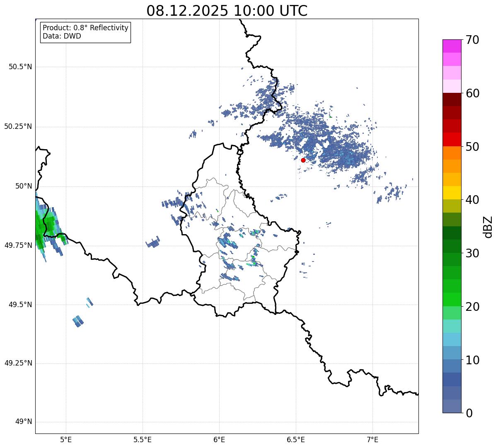Screen dimensions: 498x448
Task: Click the '5.5°E' longitude label
Action: [x=143, y=439]
